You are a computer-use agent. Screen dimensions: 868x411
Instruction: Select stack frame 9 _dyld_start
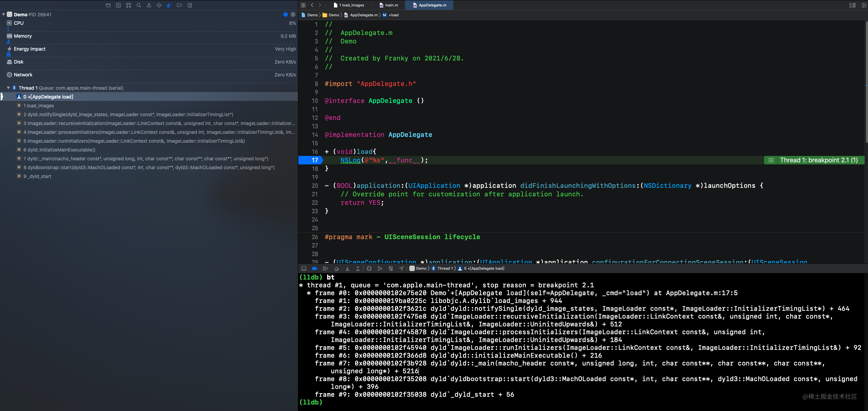click(x=149, y=176)
